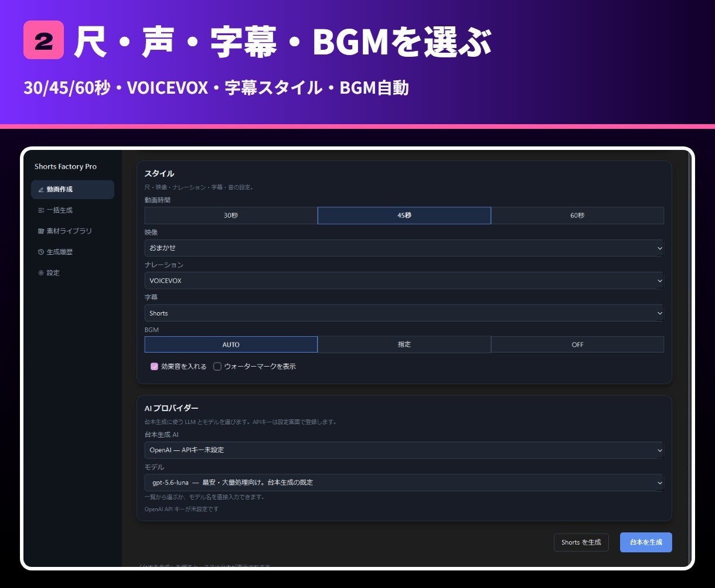
Task: Click the 台本を生成 button
Action: [646, 542]
